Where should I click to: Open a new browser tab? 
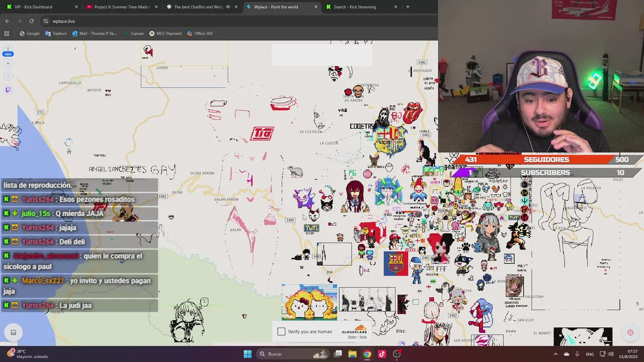tap(408, 7)
